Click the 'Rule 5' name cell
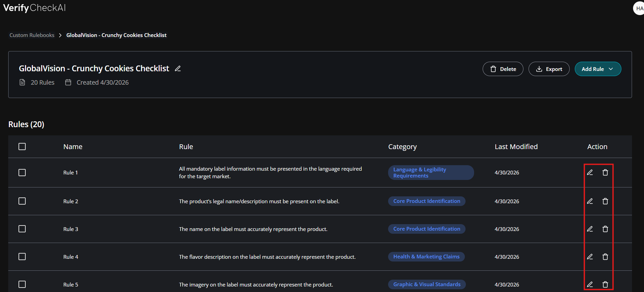This screenshot has width=644, height=292. point(71,285)
